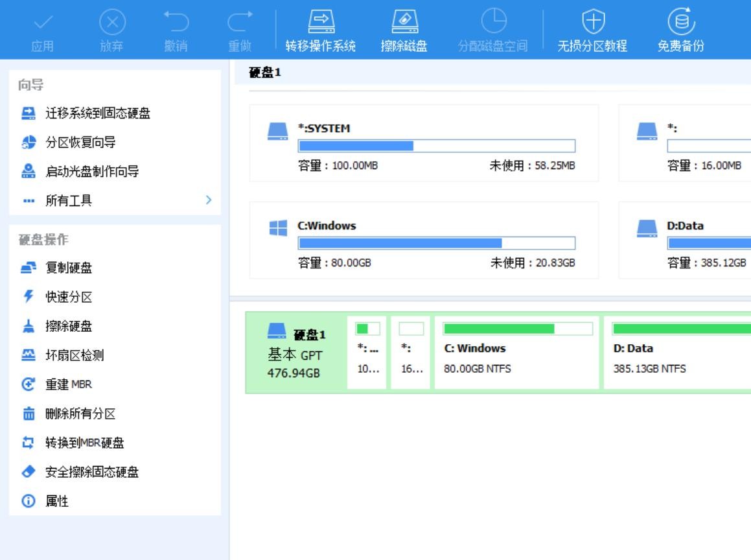Click 转换到MBR硬盘 option

click(84, 443)
